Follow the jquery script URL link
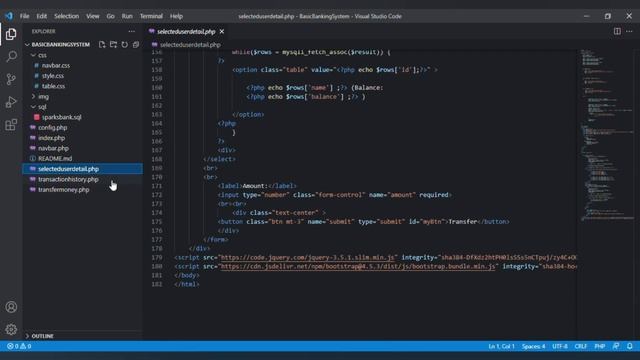640x360 pixels. pyautogui.click(x=308, y=258)
